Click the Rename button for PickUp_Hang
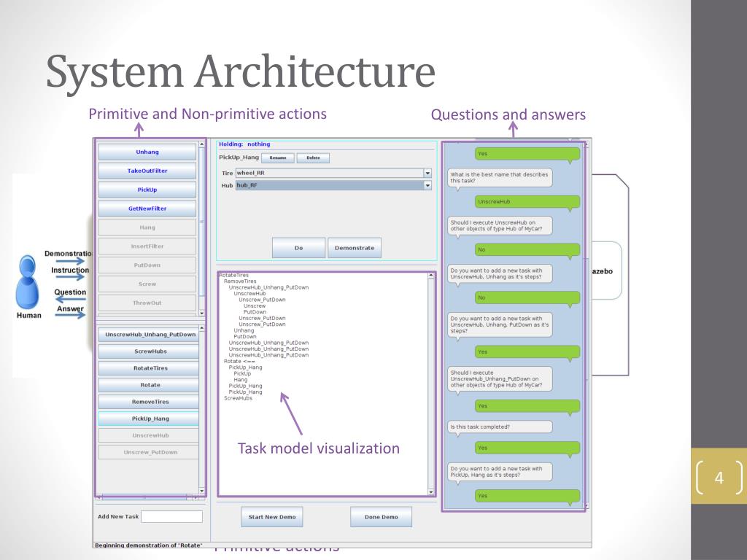747x560 pixels. click(278, 157)
